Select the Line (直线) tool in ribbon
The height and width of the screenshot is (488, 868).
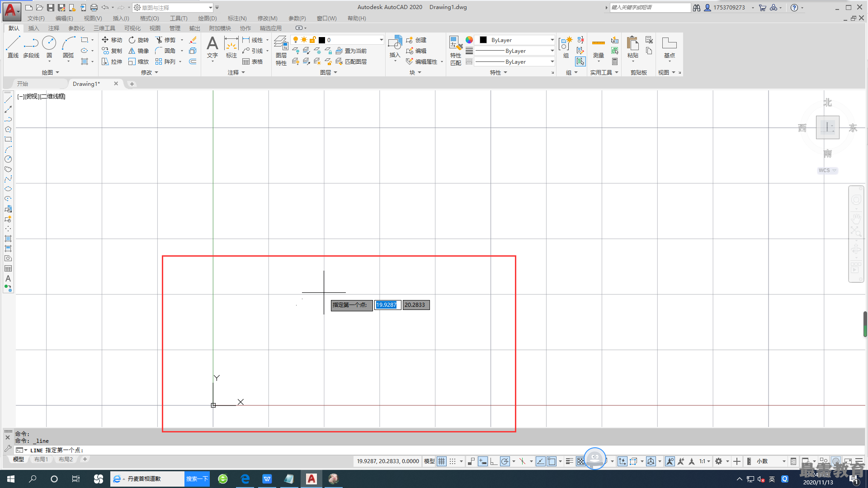pyautogui.click(x=13, y=47)
